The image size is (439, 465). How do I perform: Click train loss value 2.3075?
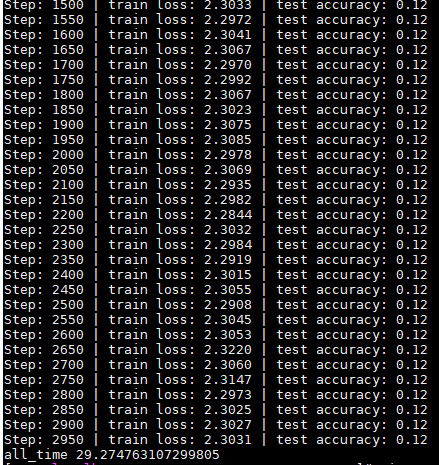point(228,125)
